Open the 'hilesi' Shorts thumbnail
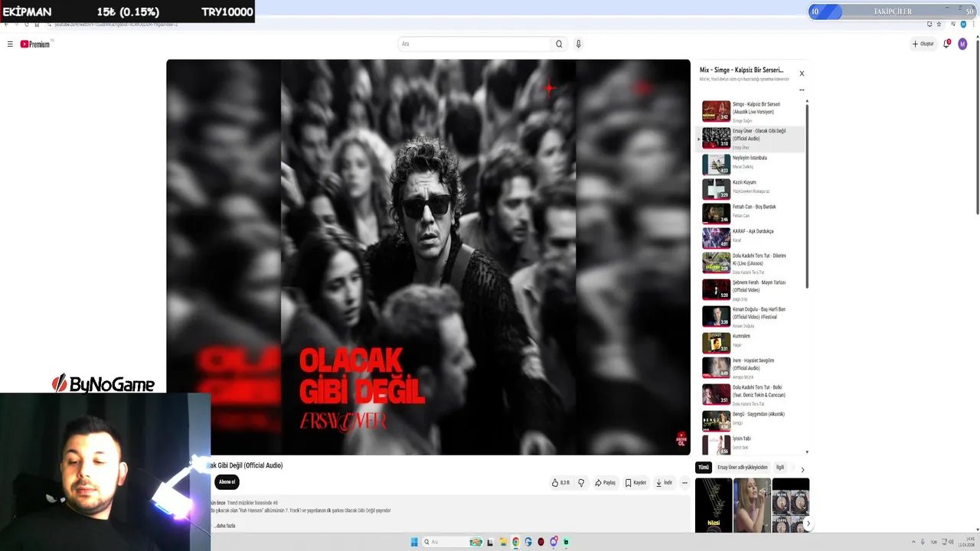Image resolution: width=980 pixels, height=551 pixels. click(x=714, y=505)
